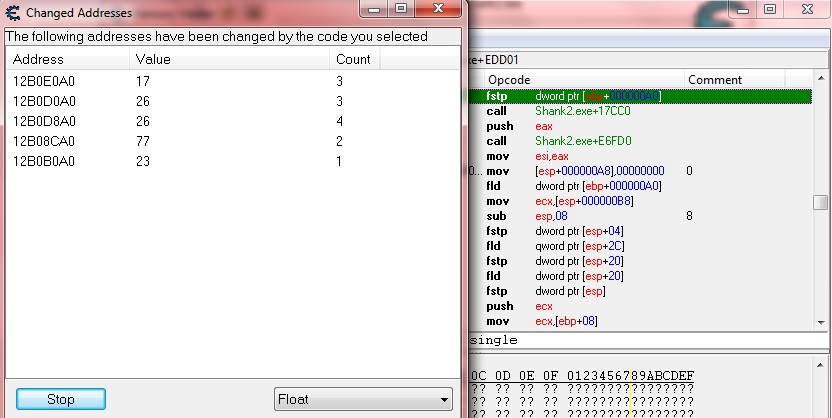This screenshot has width=832, height=418.
Task: Open the Float value type dropdown
Action: tap(363, 400)
